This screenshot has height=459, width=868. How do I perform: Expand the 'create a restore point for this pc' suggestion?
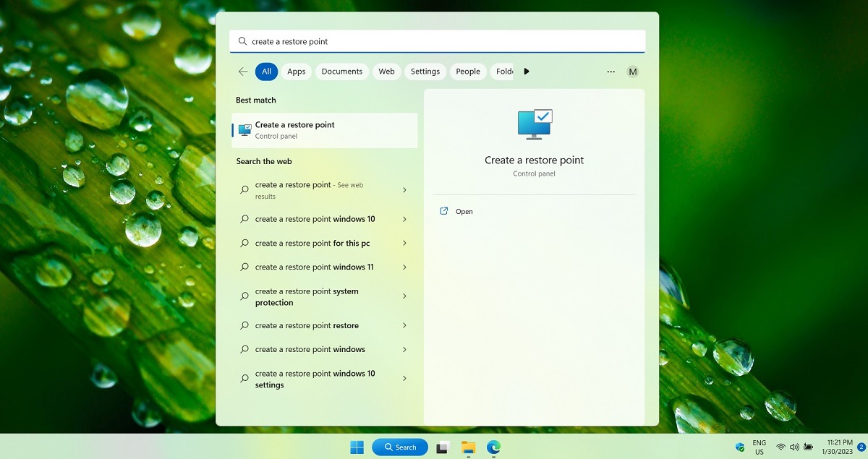[405, 243]
